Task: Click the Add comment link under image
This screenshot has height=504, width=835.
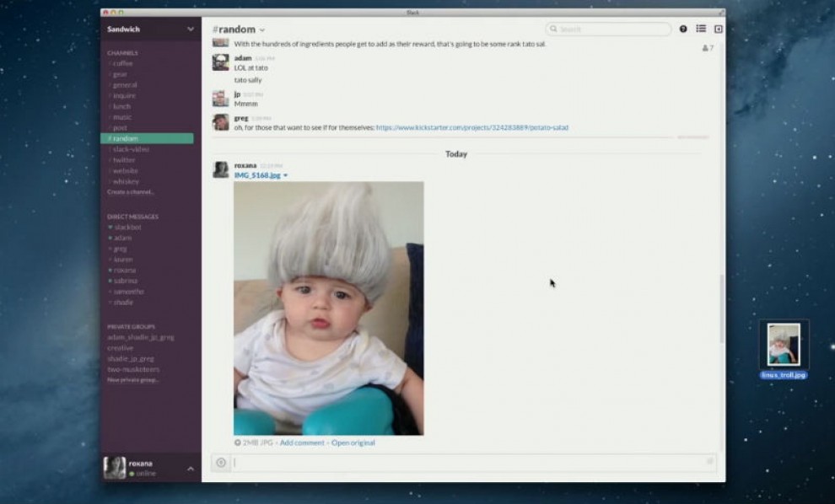Action: (302, 442)
